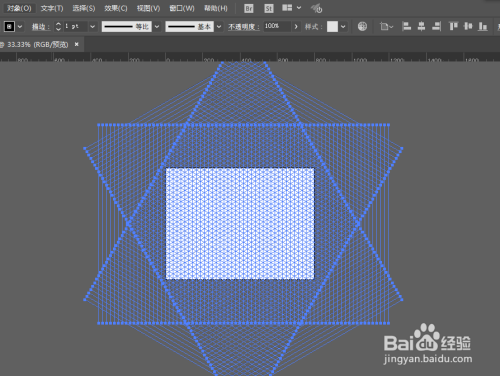Expand the 等比 width profile dropdown arrow
Viewport: 500px width, 376px height.
pyautogui.click(x=157, y=26)
